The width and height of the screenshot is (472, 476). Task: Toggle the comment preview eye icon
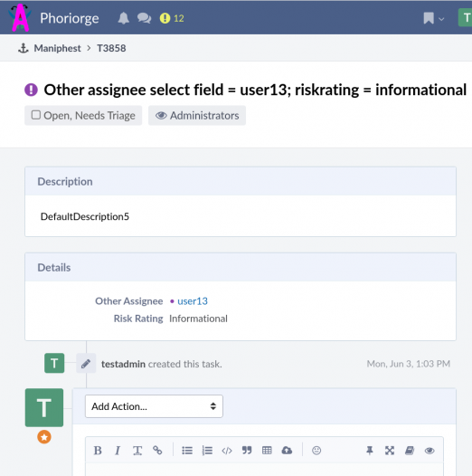430,451
